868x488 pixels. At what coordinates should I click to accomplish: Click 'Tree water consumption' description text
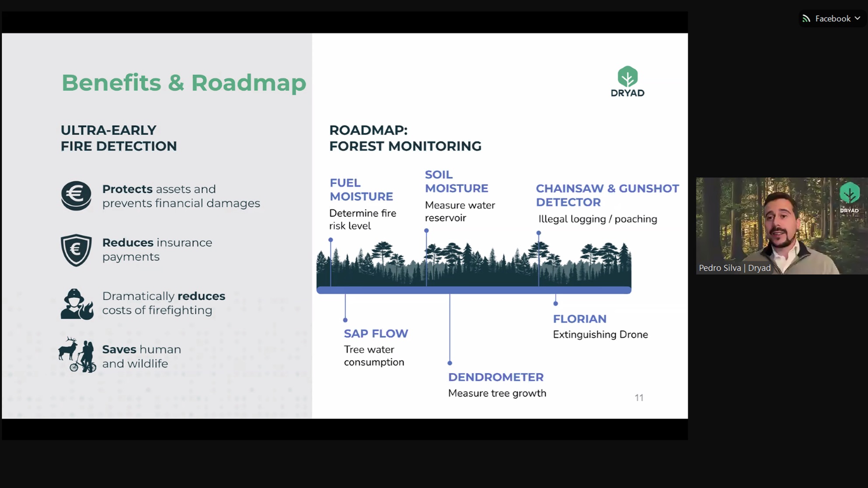(x=374, y=356)
